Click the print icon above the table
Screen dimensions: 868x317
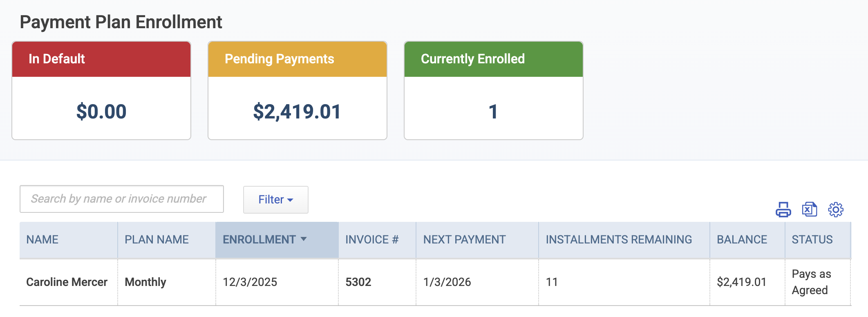783,210
